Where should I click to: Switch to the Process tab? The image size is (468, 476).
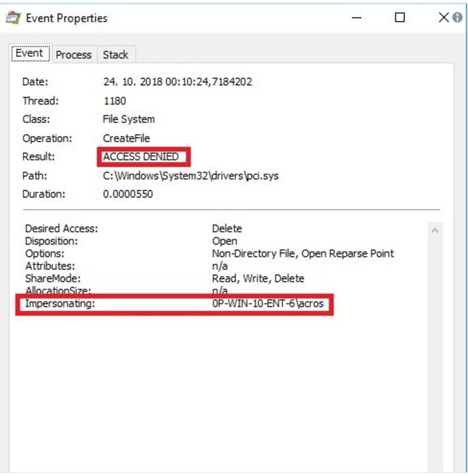point(74,55)
